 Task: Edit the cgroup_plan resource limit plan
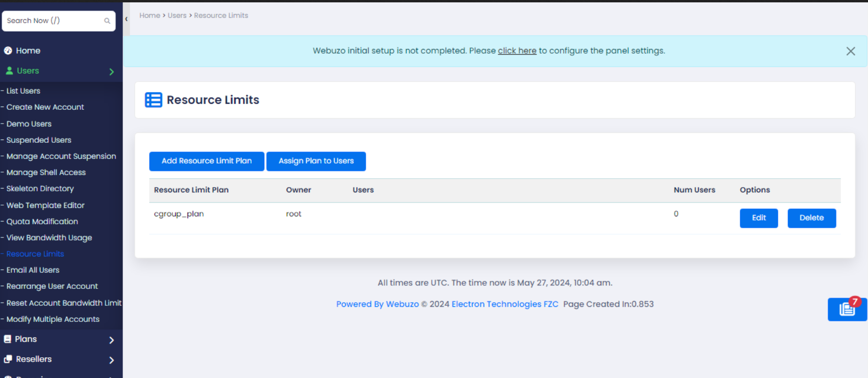758,218
